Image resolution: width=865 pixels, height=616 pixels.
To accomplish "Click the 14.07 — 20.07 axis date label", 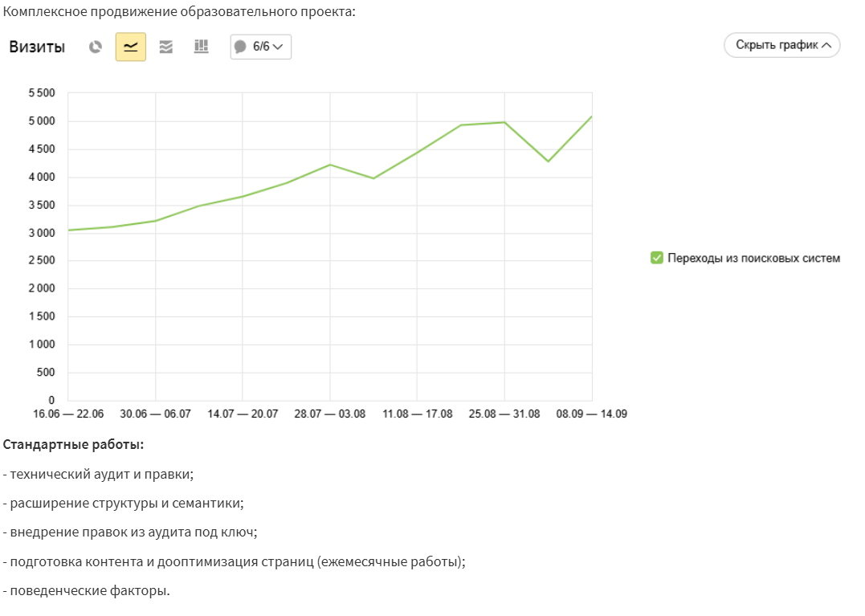I will (243, 414).
